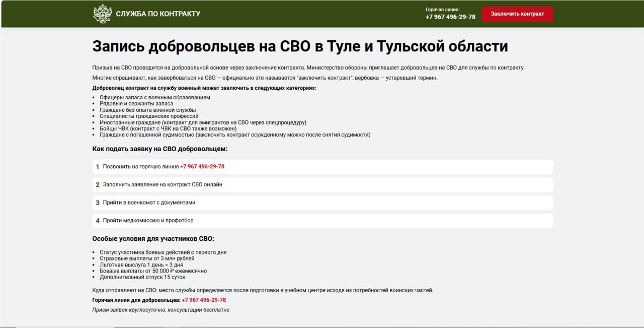Select the «Заполнить заявление на контракт» step row

click(x=322, y=185)
